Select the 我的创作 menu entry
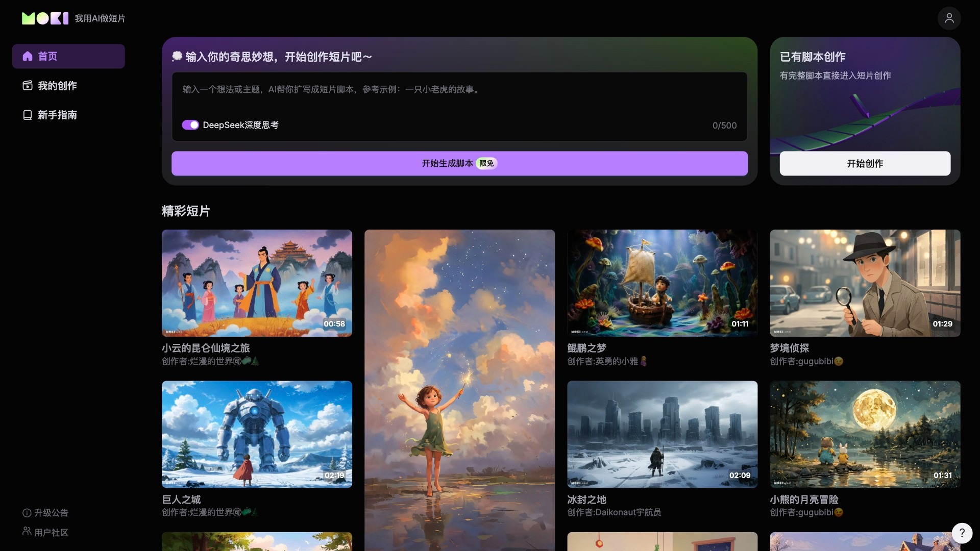 click(x=57, y=86)
